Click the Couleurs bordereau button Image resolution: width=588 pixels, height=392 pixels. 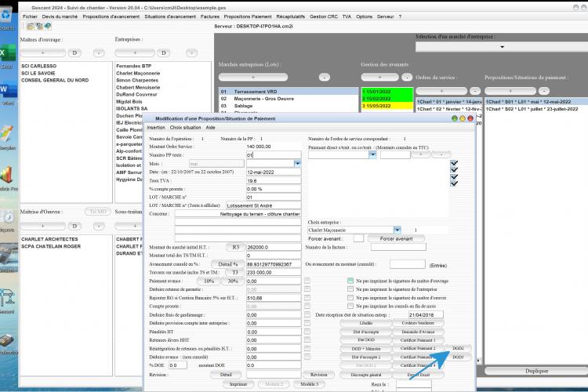[418, 323]
